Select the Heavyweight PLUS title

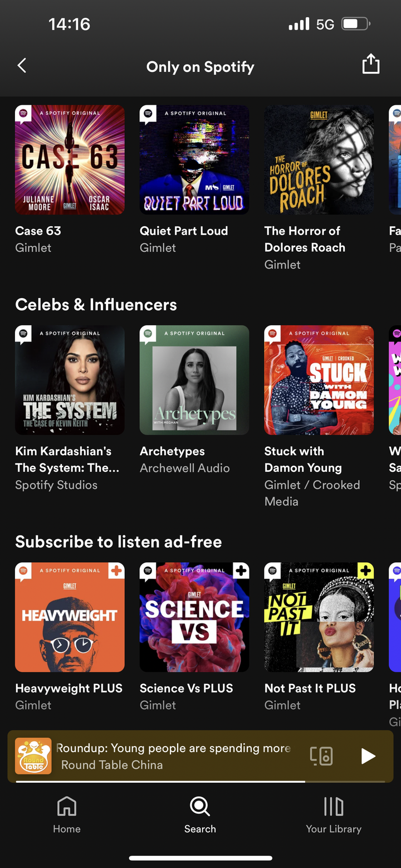point(69,688)
